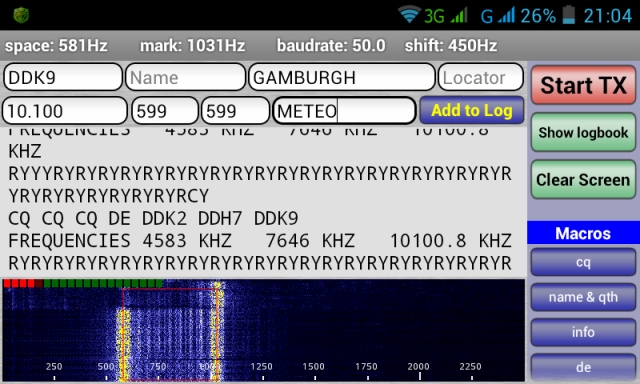Edit the comment field containing METEO
The image size is (640, 384).
pos(344,111)
